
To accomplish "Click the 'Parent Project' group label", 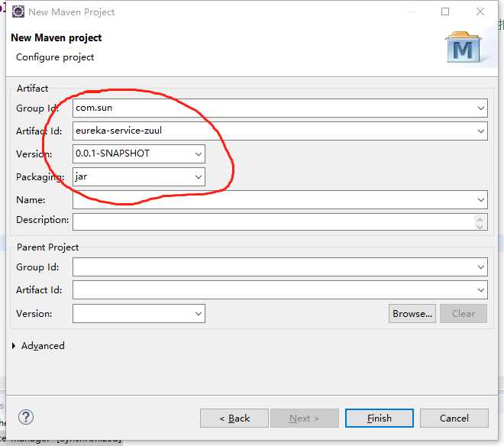I will [x=47, y=247].
